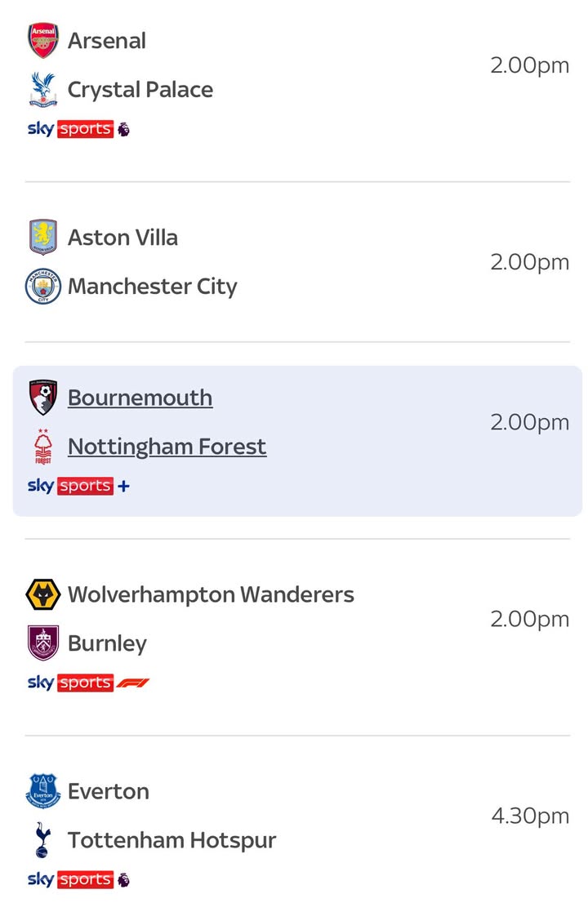Click the 4.30pm kick-off time

pyautogui.click(x=529, y=816)
